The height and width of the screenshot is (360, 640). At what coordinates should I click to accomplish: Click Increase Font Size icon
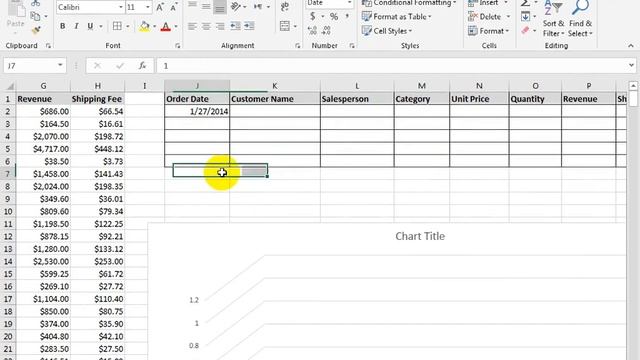pos(160,7)
